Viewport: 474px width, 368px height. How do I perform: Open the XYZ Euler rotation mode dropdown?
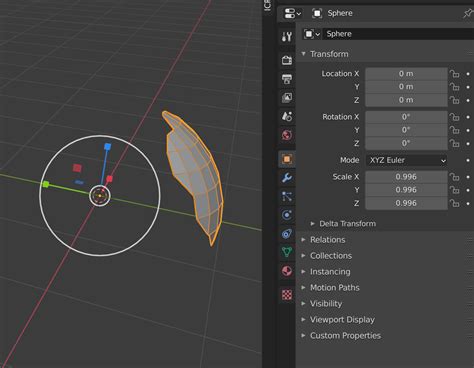coord(406,160)
